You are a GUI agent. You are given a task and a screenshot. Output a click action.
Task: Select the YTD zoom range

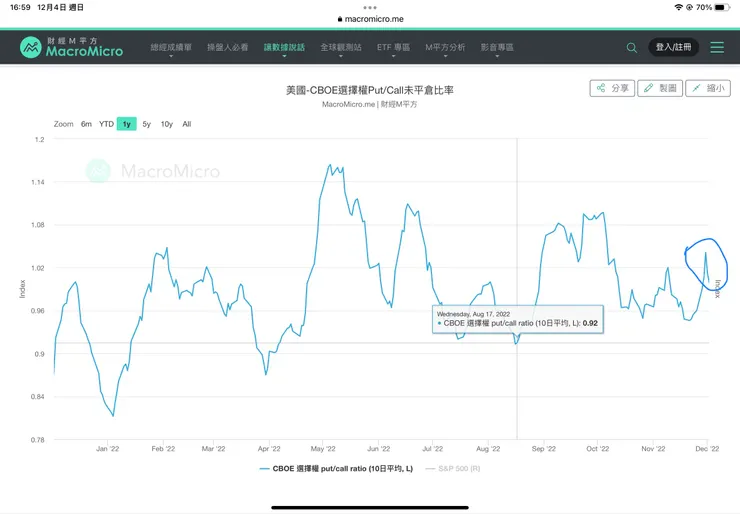106,124
